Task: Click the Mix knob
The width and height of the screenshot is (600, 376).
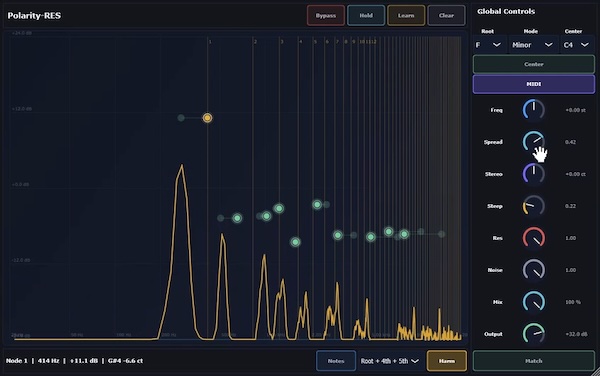Action: [x=534, y=302]
